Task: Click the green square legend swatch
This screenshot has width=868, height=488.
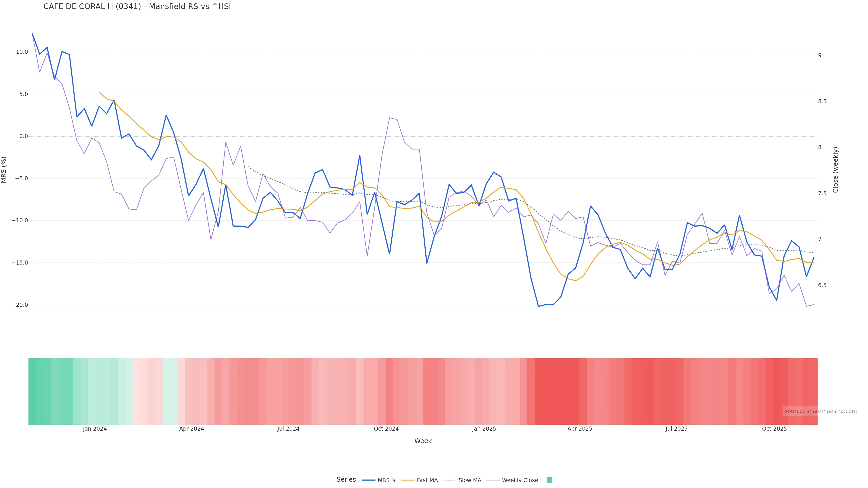Action: pyautogui.click(x=549, y=480)
